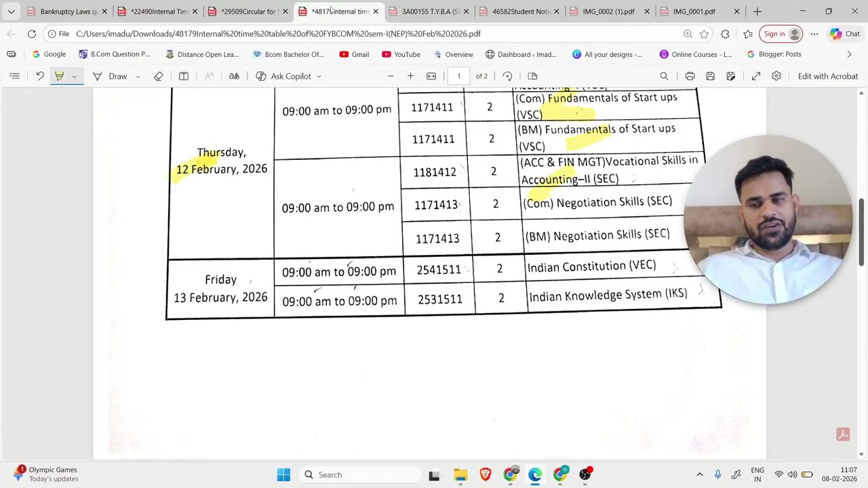Expand more bookmarks chevron

849,54
